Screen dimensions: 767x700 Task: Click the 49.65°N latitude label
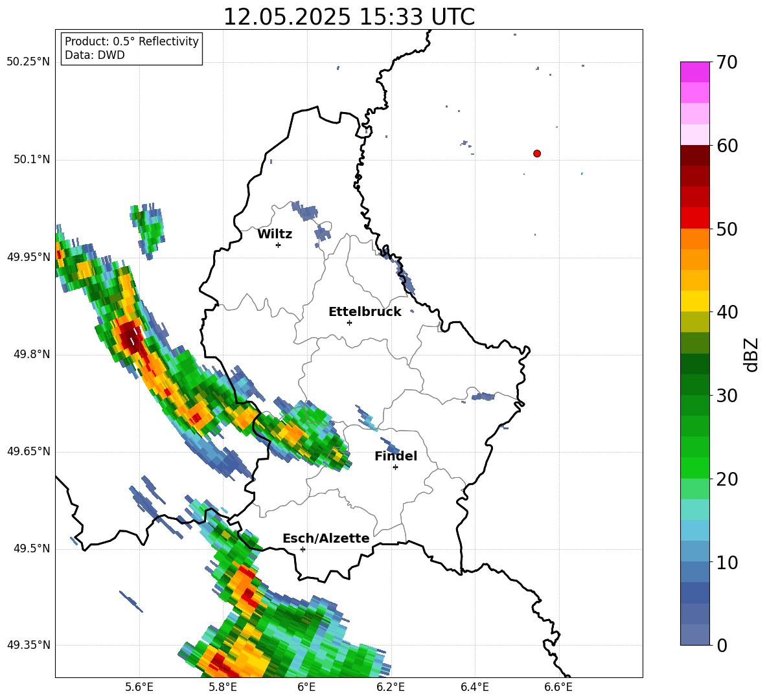point(29,451)
